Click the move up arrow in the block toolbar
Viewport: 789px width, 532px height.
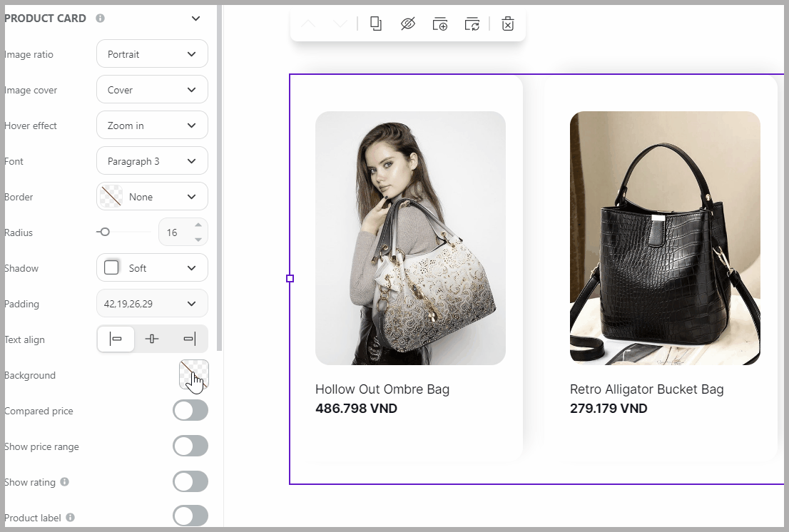click(308, 24)
